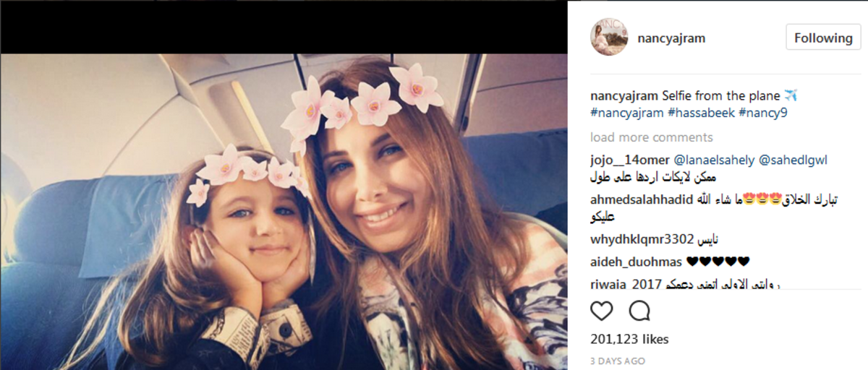The width and height of the screenshot is (868, 370).
Task: Expand load more comments
Action: [x=651, y=137]
